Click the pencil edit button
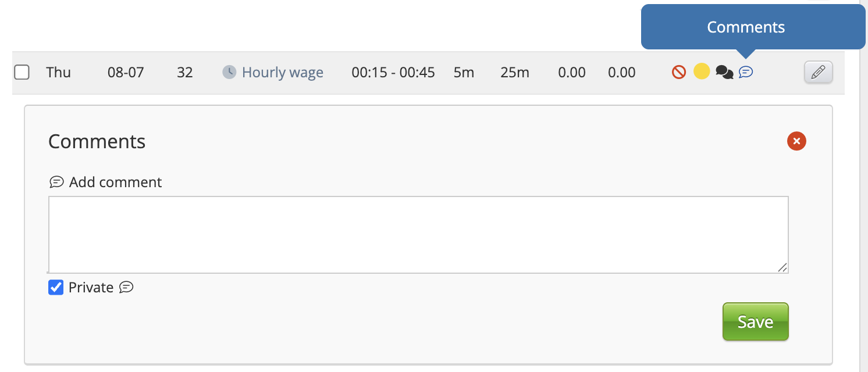Screen dimensions: 868x372 pyautogui.click(x=818, y=72)
